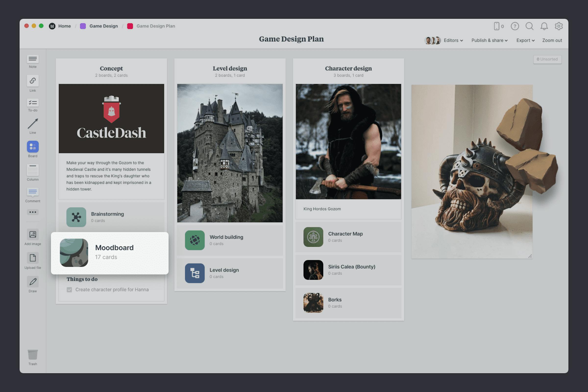This screenshot has height=392, width=588.
Task: Open the 0 Unsorted tray
Action: tap(547, 59)
